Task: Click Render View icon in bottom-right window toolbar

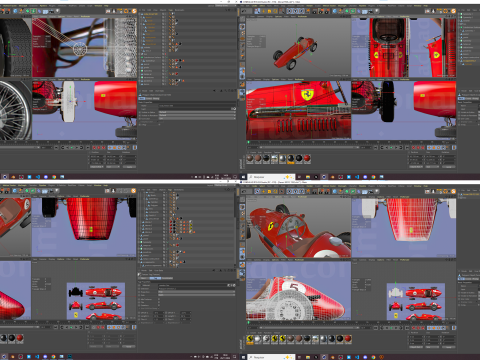Action: pos(315,191)
